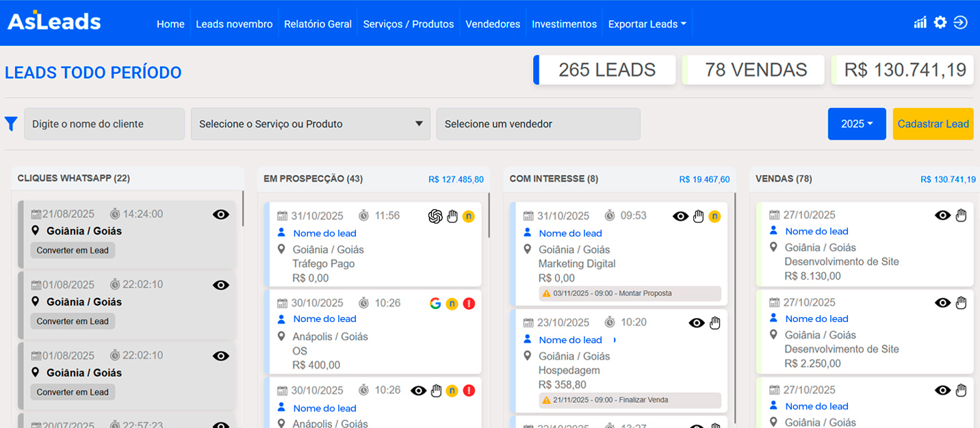
Task: Click the blue filter funnel icon
Action: pos(11,124)
